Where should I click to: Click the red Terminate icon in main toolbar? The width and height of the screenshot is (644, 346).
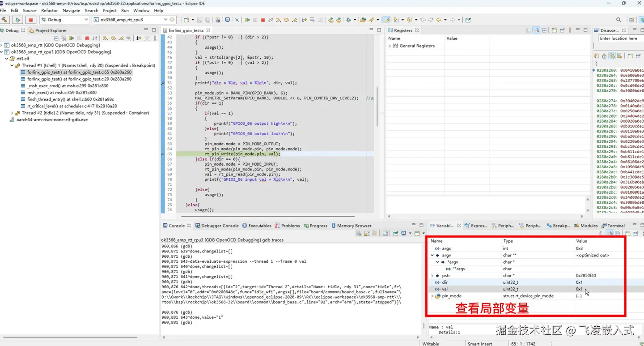(x=263, y=20)
